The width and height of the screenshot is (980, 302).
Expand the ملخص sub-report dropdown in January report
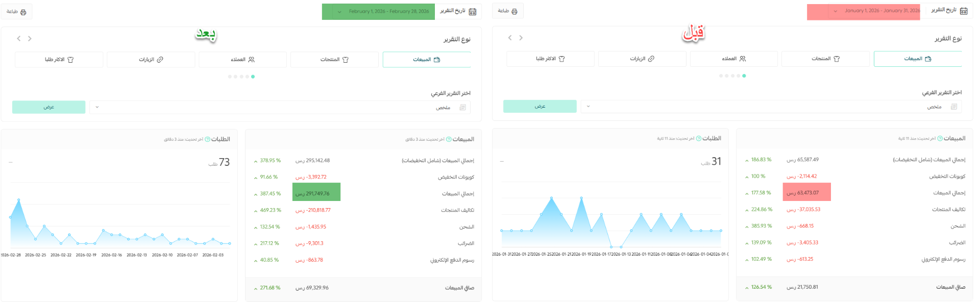pos(771,107)
